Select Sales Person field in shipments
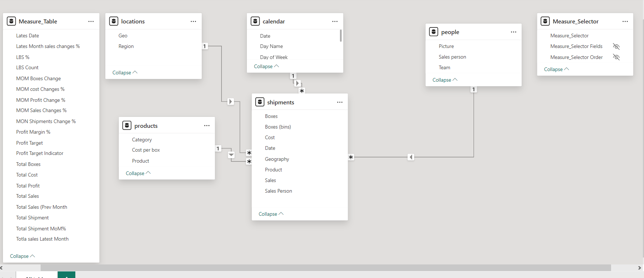Viewport: 644px width, 278px height. pos(278,191)
